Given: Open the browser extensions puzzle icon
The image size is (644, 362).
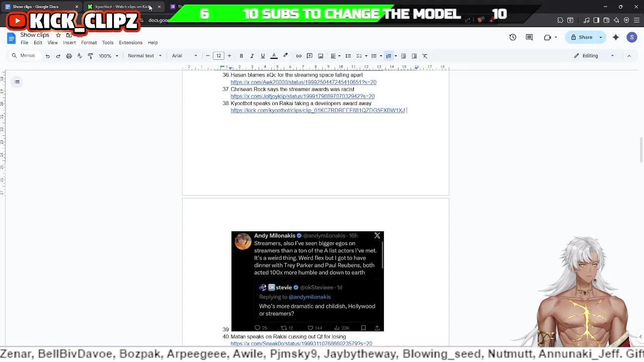Looking at the screenshot, I should point(560,20).
